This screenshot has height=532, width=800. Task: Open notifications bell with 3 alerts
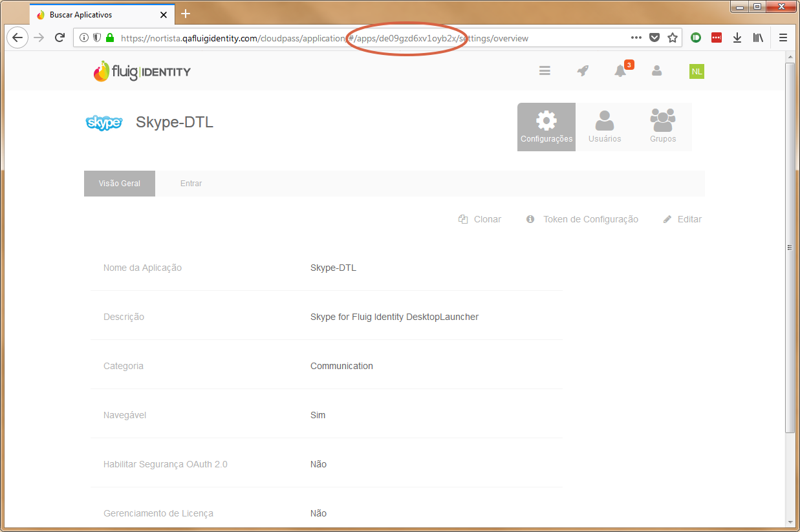[x=621, y=70]
